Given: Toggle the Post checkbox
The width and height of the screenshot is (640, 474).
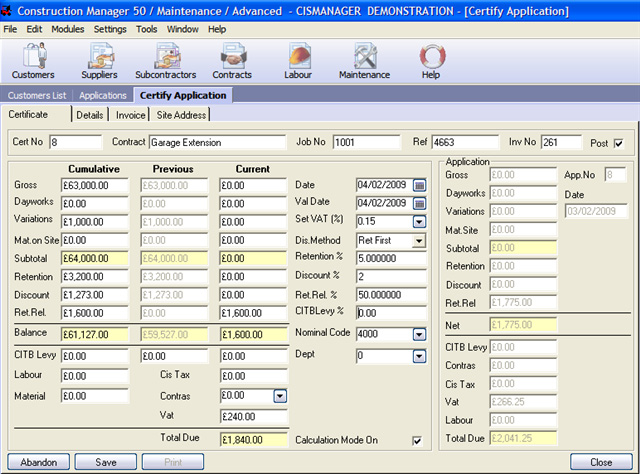Looking at the screenshot, I should point(619,143).
